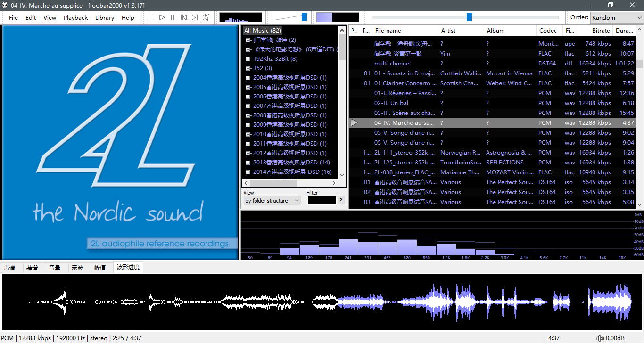Click the Stop playback button

[x=151, y=17]
